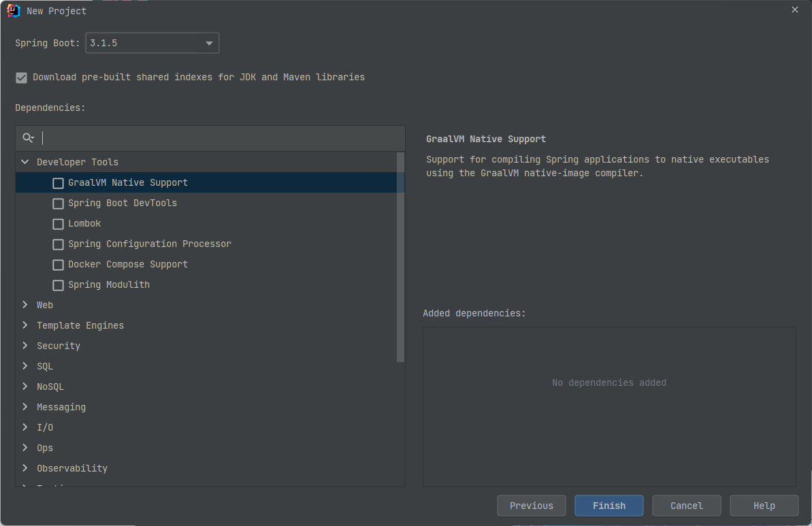
Task: Open the Spring Boot version dropdown
Action: (152, 43)
